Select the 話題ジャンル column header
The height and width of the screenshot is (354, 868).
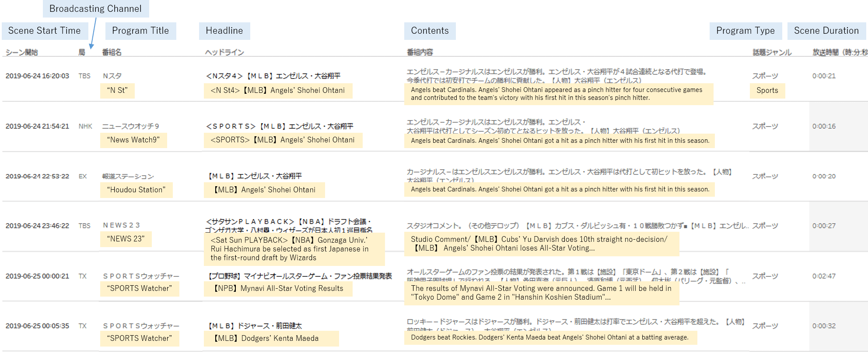772,52
